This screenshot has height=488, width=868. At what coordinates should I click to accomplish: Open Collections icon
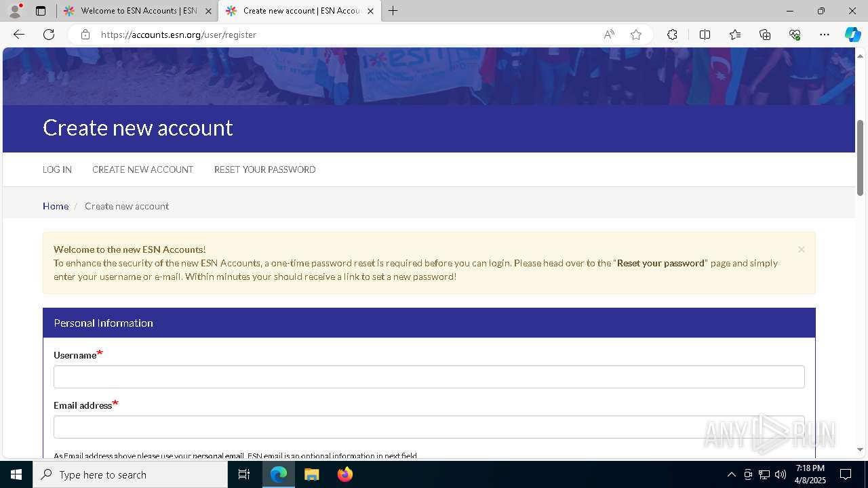tap(765, 35)
